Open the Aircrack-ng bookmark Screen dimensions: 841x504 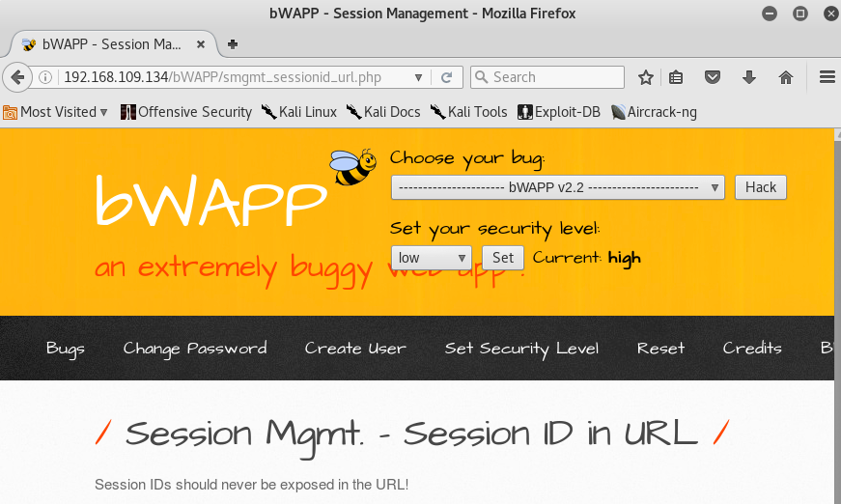[654, 112]
